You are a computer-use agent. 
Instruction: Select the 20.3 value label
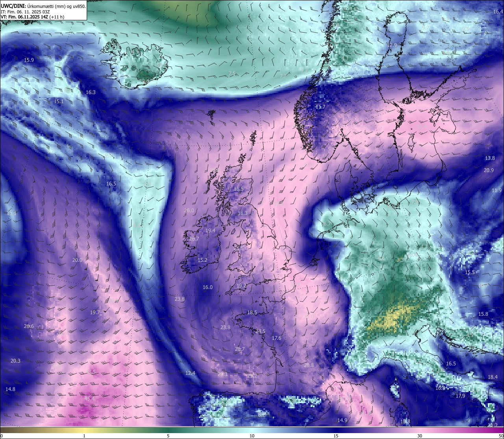pos(15,361)
